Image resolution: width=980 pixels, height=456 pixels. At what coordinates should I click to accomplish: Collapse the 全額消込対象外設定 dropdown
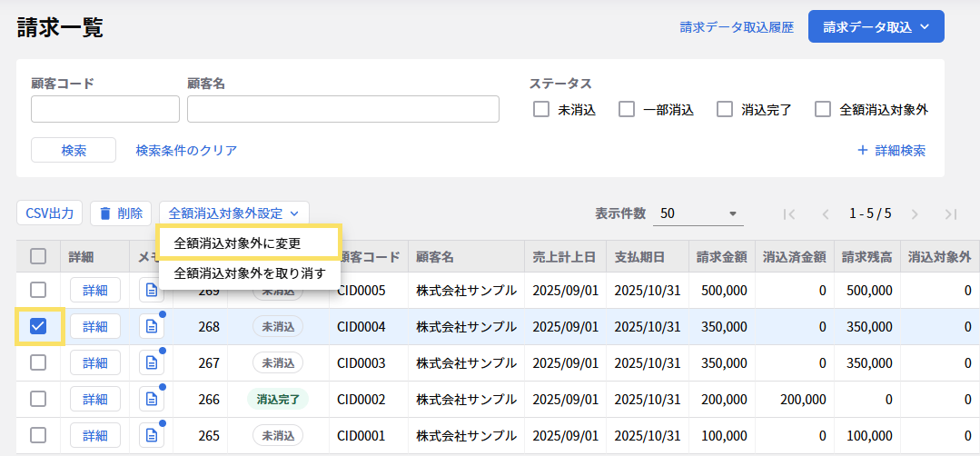point(233,213)
